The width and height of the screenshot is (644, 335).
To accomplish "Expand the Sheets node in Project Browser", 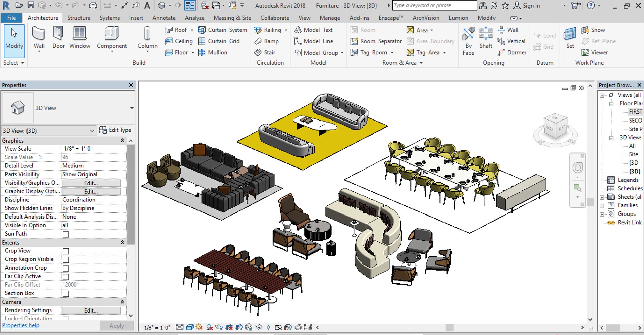I will click(x=602, y=197).
